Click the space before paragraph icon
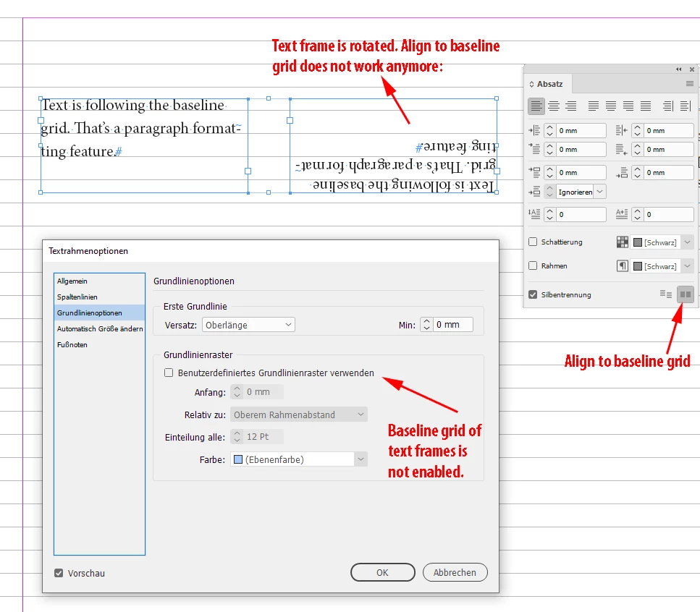Viewport: 700px width, 612px height. [534, 172]
